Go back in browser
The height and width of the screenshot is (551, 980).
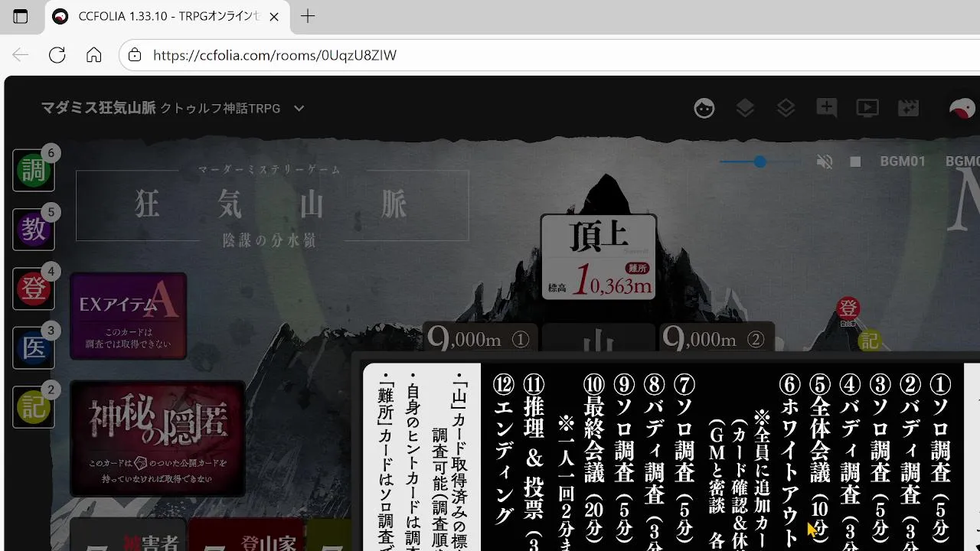click(21, 55)
